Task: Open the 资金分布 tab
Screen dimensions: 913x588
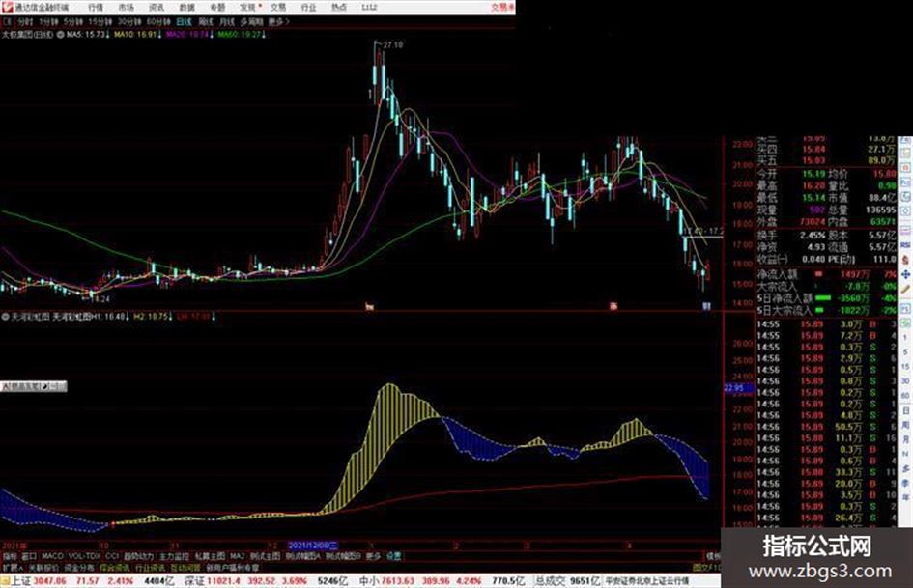Action: [79, 567]
